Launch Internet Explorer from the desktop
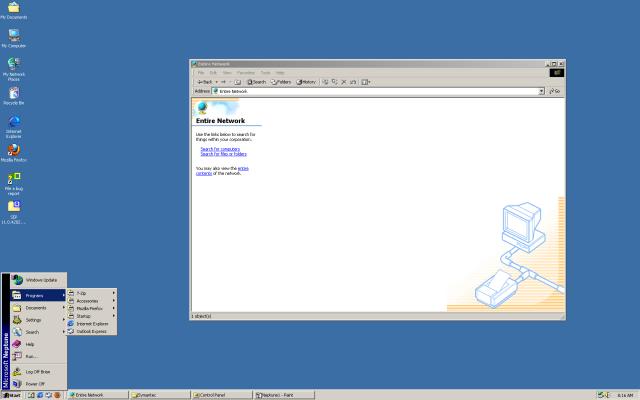Viewport: 640px width, 400px height. [x=13, y=126]
